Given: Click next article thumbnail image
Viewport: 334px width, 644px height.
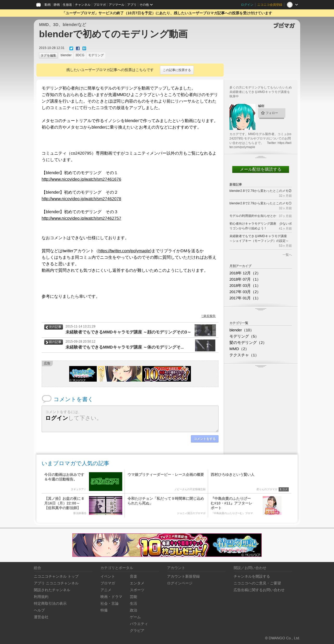Looking at the screenshot, I should pos(205,330).
